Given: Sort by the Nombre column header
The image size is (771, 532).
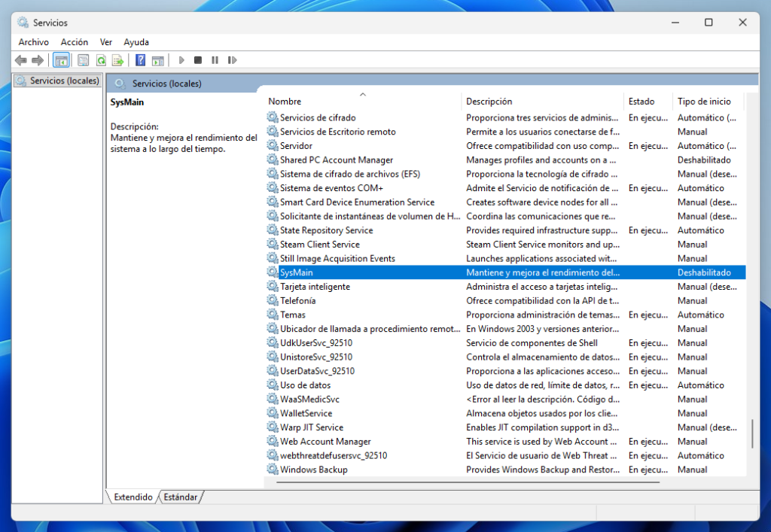Looking at the screenshot, I should coord(364,101).
